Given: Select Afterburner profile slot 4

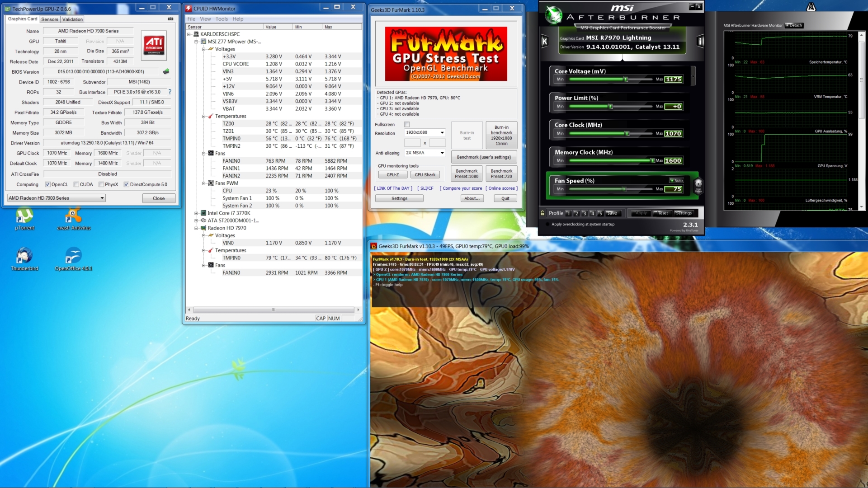Looking at the screenshot, I should (x=592, y=213).
